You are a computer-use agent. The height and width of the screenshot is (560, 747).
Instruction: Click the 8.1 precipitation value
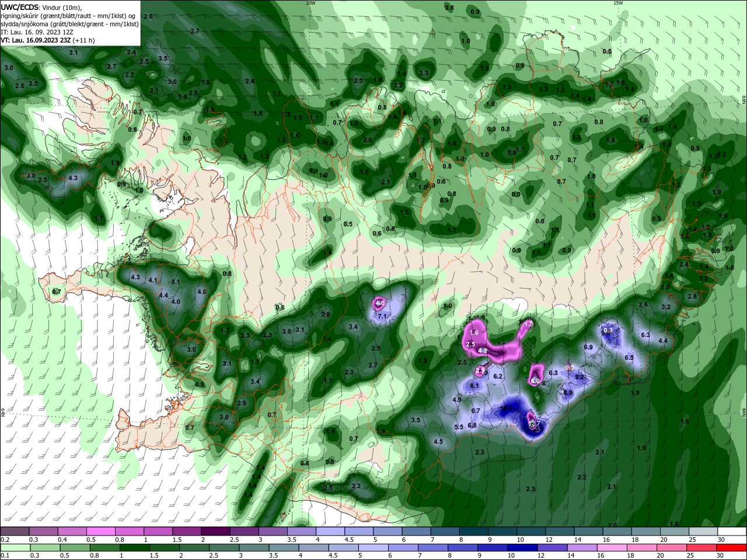click(474, 386)
